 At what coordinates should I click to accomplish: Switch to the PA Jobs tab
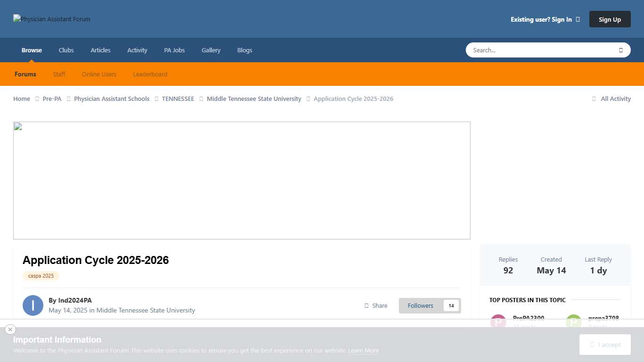tap(174, 50)
